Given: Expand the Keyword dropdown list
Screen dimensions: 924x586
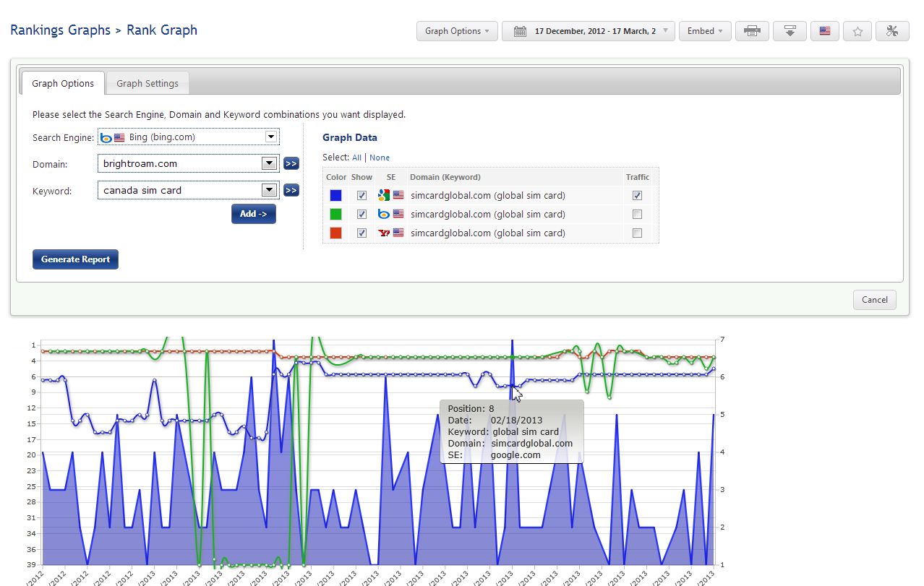Looking at the screenshot, I should 270,190.
